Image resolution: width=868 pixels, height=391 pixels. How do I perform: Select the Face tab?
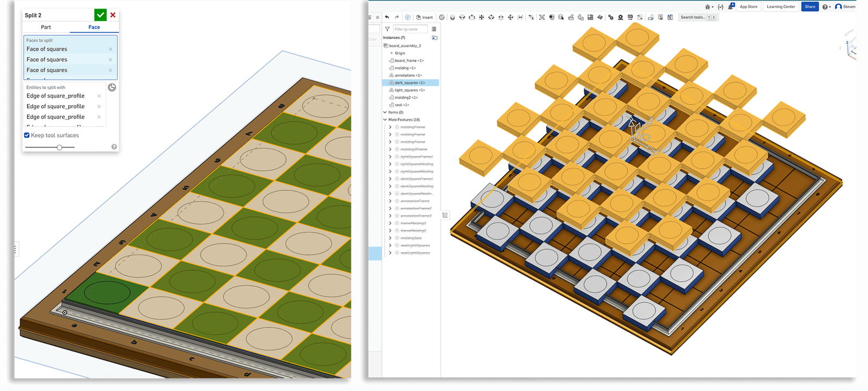pos(94,27)
